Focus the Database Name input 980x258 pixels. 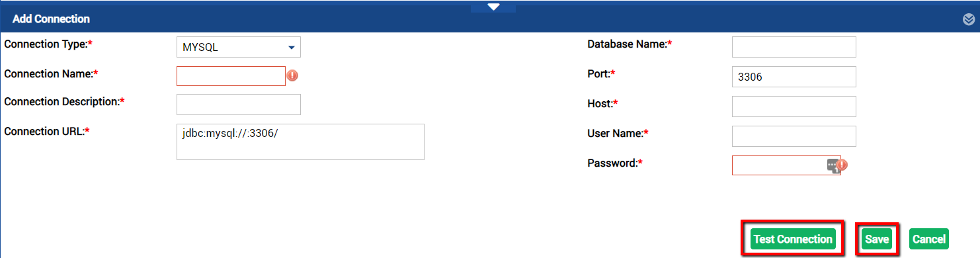[794, 47]
